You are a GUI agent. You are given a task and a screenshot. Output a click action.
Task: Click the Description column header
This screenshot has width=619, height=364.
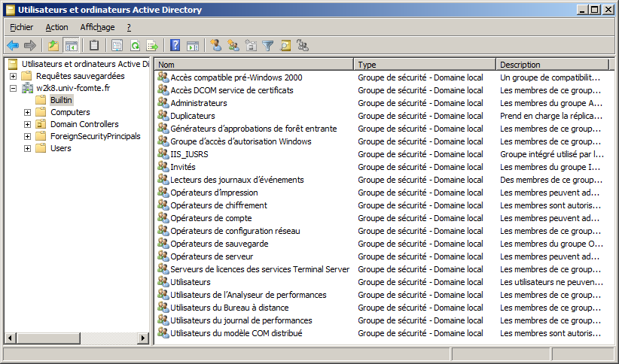click(x=552, y=65)
